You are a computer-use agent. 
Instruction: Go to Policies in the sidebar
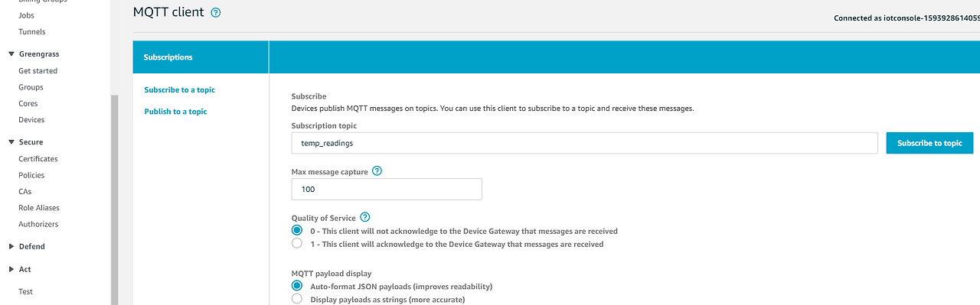[x=31, y=175]
